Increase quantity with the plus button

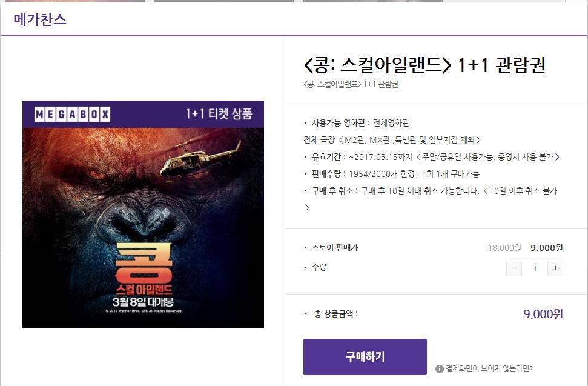pos(555,268)
